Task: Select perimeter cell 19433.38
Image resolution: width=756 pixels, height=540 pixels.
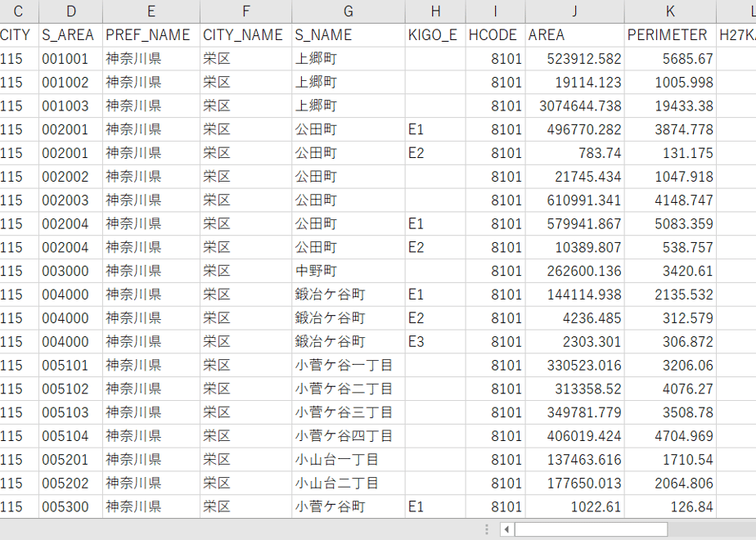Action: click(670, 106)
